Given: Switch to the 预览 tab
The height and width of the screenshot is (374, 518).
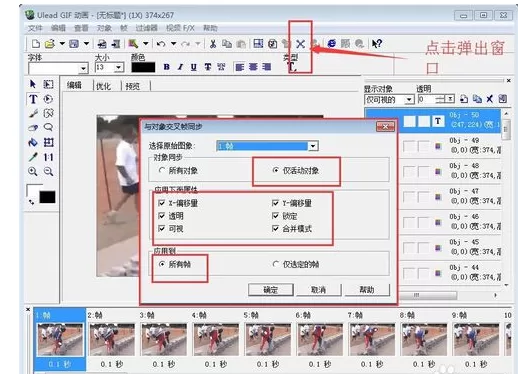Looking at the screenshot, I should tap(133, 86).
